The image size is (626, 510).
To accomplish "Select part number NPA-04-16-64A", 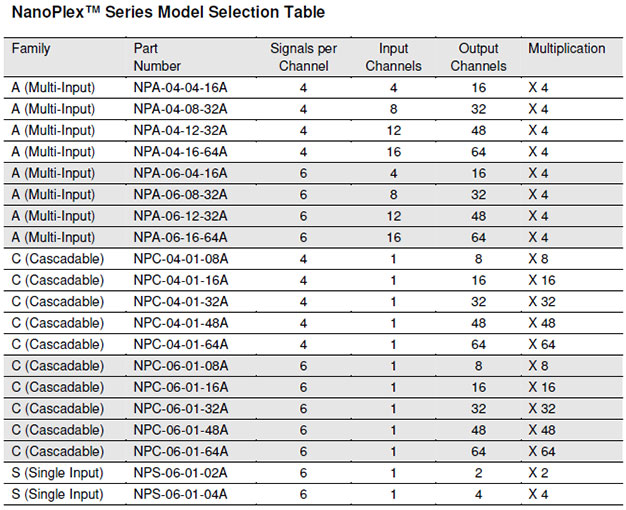I will (x=180, y=152).
